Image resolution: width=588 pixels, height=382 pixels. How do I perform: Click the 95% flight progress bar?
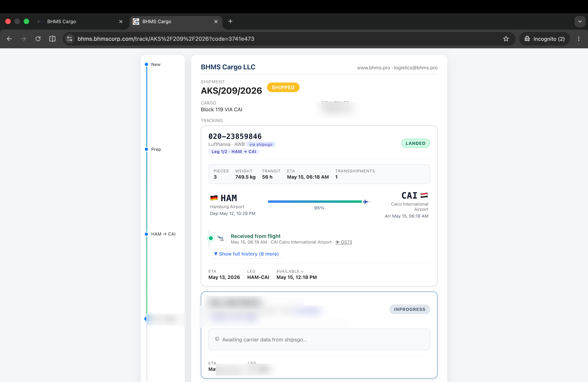pos(319,202)
